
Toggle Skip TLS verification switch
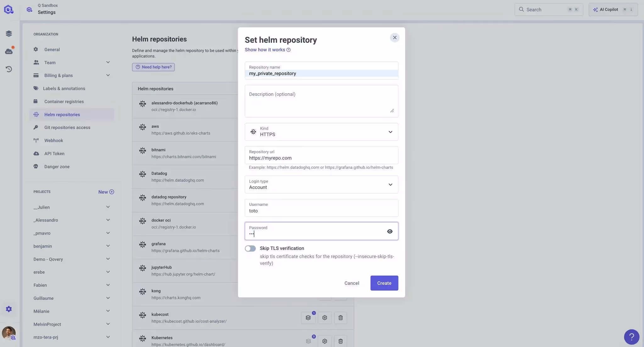[x=250, y=249]
